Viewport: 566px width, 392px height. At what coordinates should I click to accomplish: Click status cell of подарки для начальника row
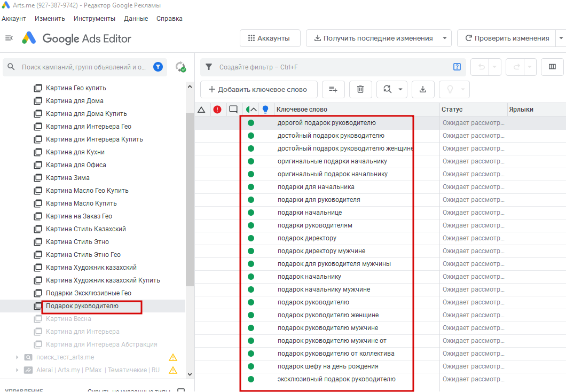pos(473,187)
